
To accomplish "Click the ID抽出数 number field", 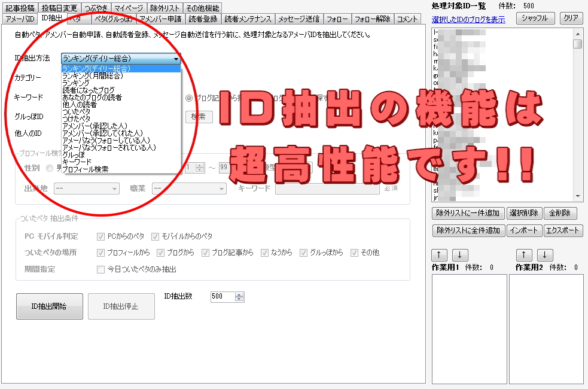I will click(222, 297).
